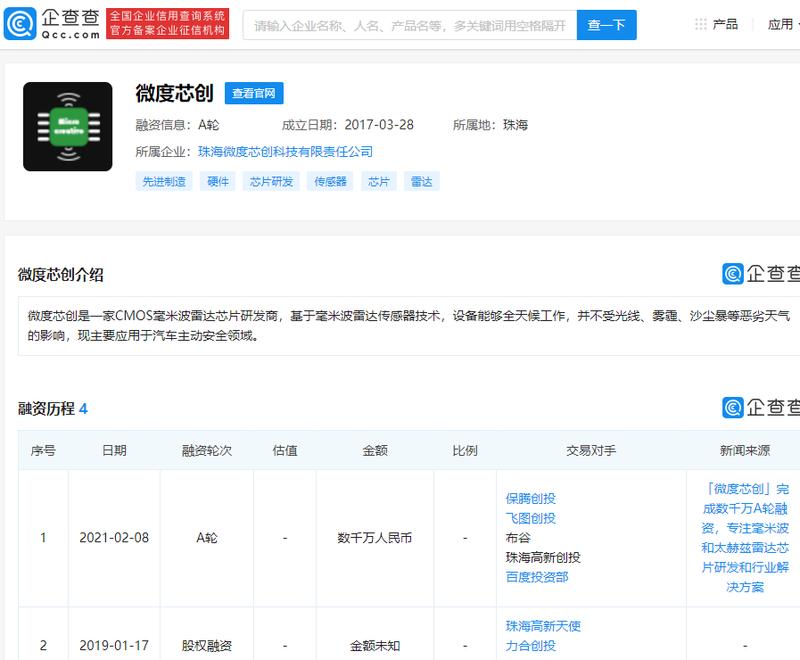This screenshot has width=800, height=660.
Task: Click the CMOS毫米波雷达 introduction paragraph
Action: tap(408, 325)
